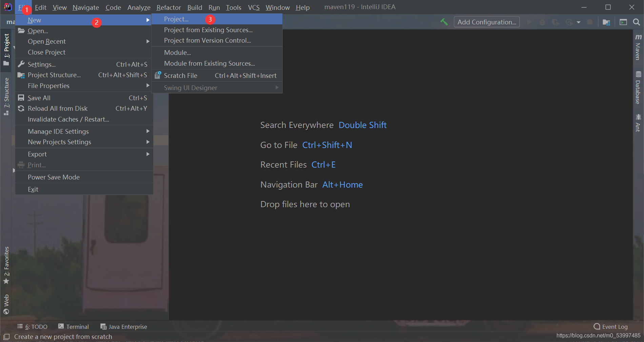The height and width of the screenshot is (342, 644).
Task: Open the Terminal tool window
Action: [74, 327]
